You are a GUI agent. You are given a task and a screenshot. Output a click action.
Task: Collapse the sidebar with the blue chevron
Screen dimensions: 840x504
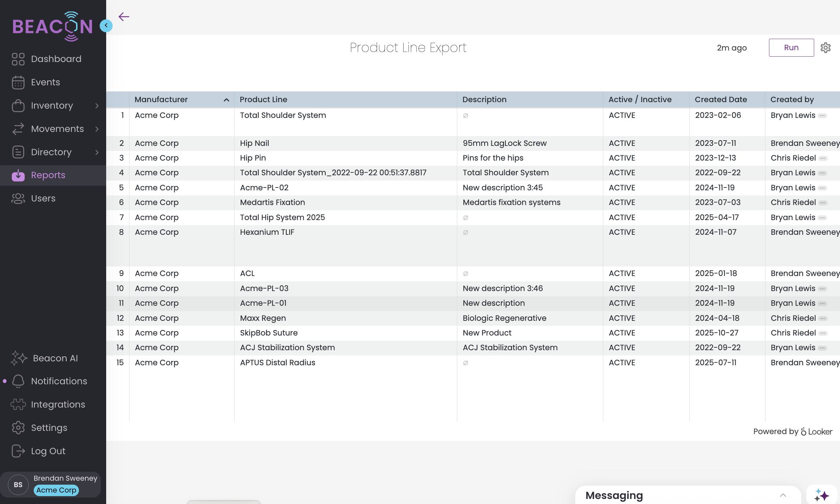(106, 25)
